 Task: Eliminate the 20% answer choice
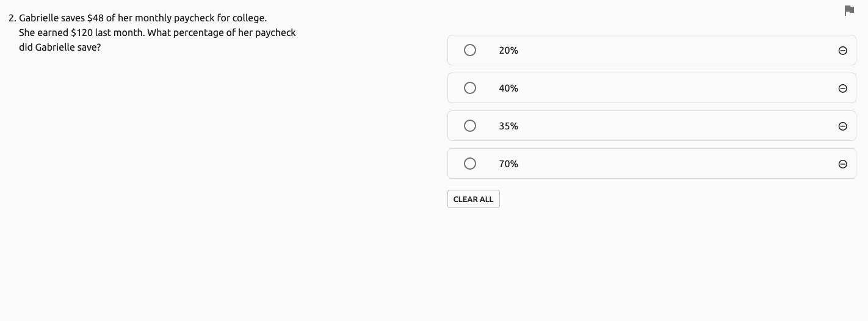point(842,51)
